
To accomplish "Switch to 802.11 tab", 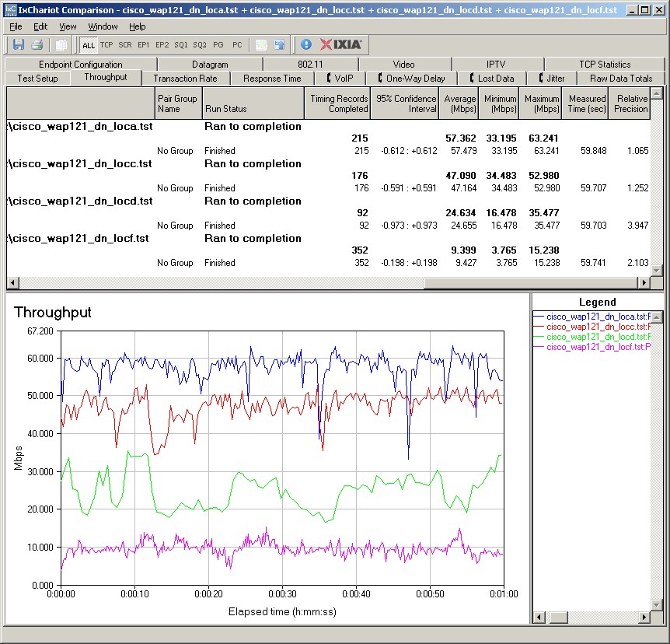I will pos(310,64).
